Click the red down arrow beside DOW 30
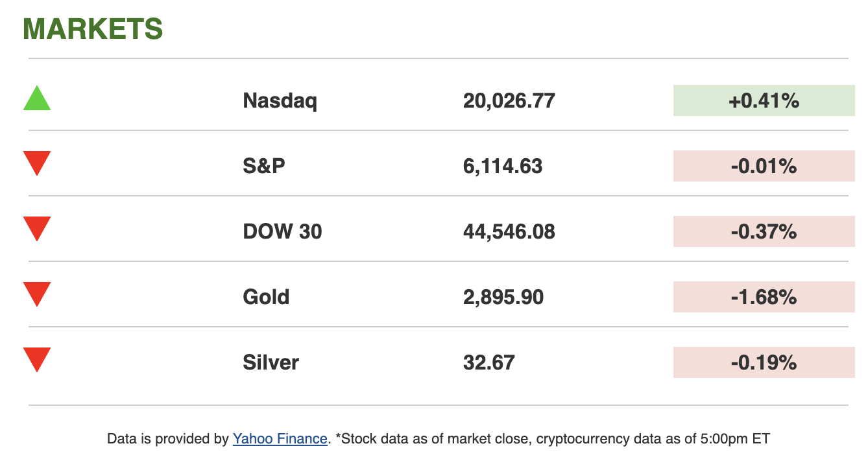Viewport: 868px width, 459px height. click(x=37, y=228)
